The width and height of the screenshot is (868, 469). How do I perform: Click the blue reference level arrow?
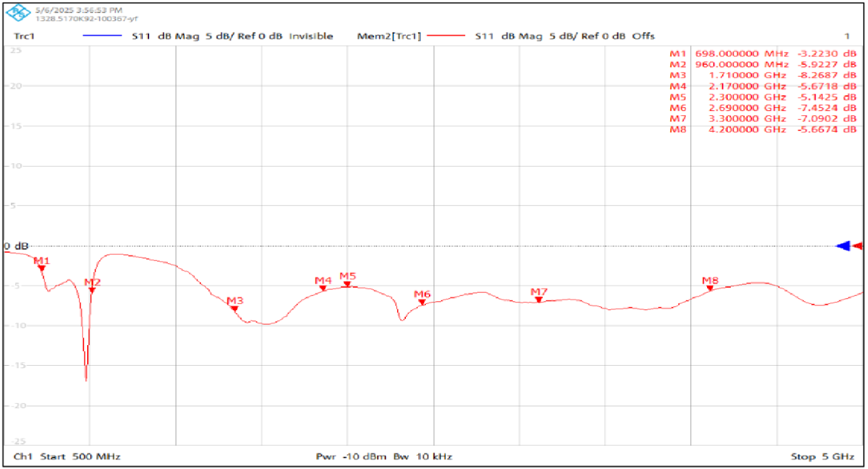[x=843, y=246]
